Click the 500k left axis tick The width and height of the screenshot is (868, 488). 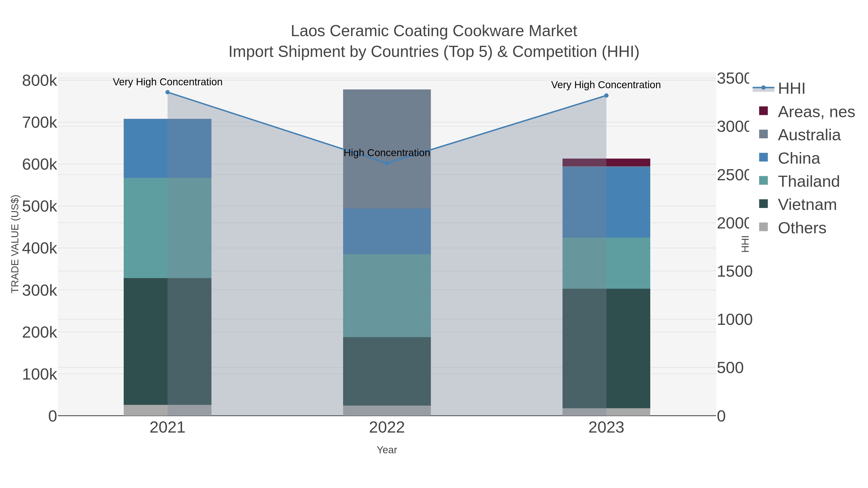coord(40,207)
